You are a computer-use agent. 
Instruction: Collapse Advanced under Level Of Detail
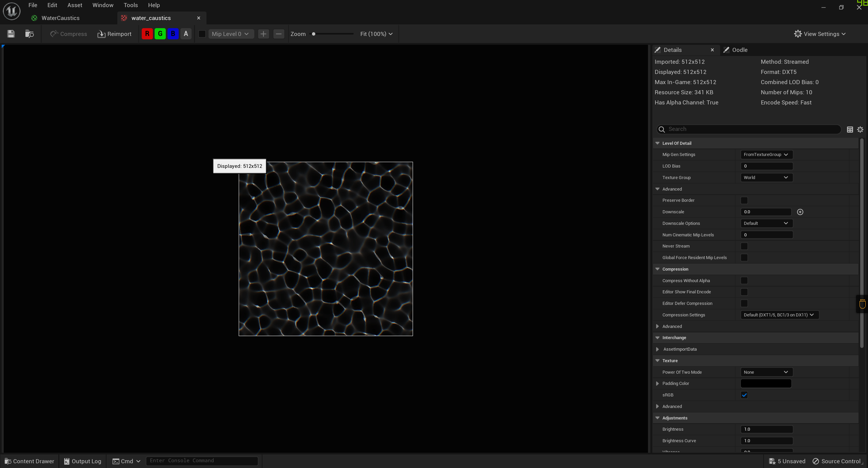pyautogui.click(x=658, y=189)
